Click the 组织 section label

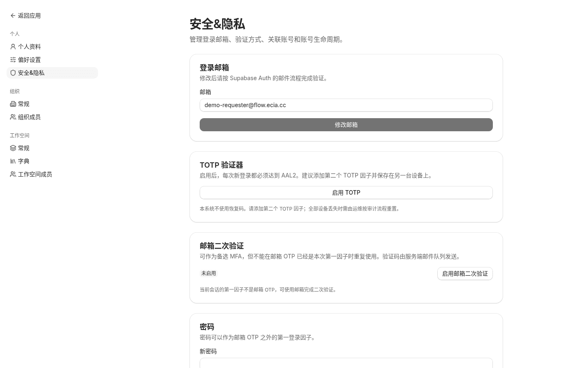(x=15, y=91)
